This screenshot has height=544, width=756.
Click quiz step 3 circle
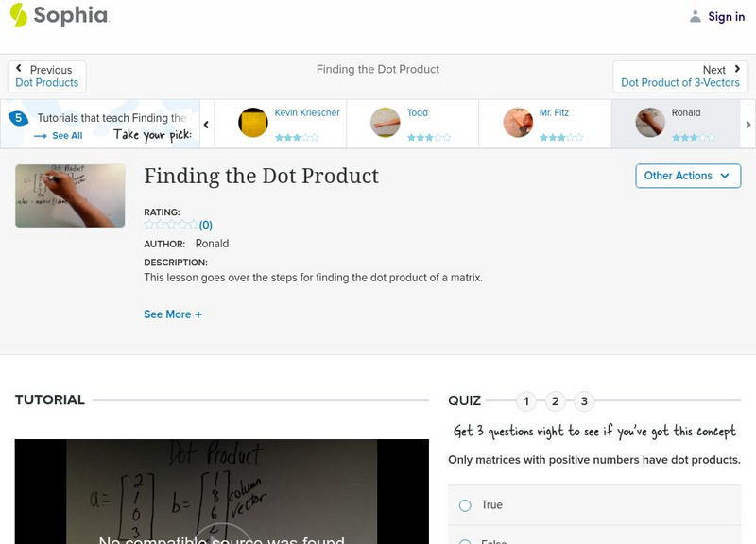(584, 401)
